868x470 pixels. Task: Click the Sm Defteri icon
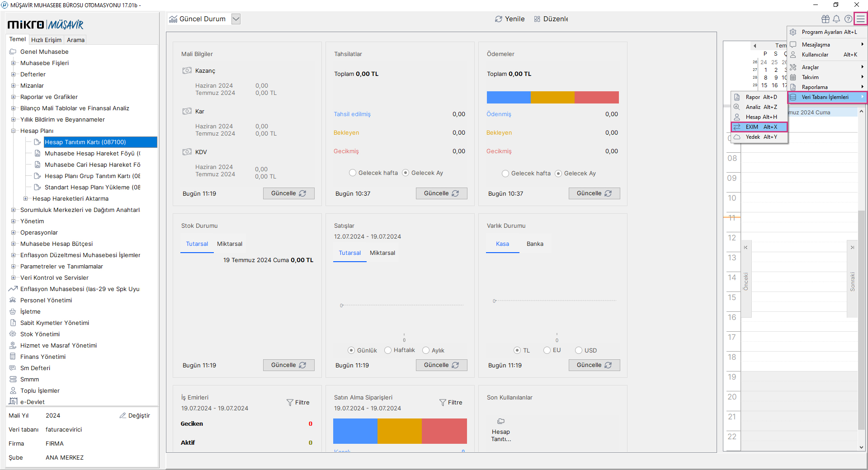pos(13,368)
